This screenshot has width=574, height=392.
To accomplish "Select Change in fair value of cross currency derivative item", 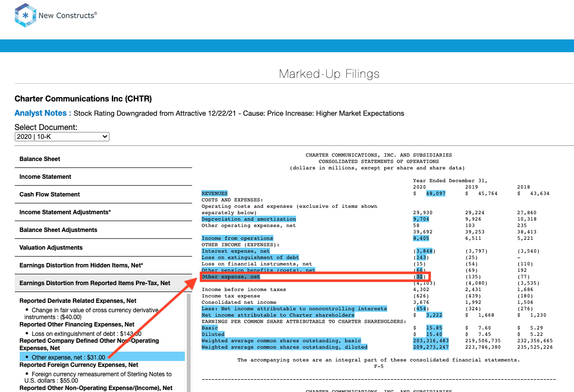I will tap(92, 313).
